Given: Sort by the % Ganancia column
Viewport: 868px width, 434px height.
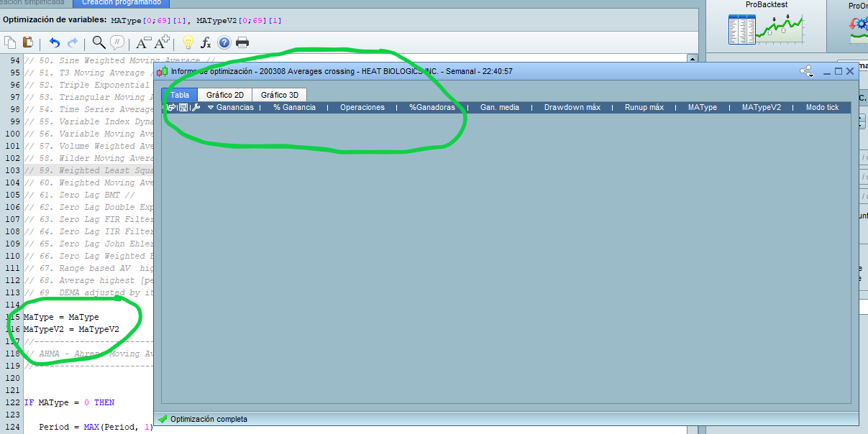Looking at the screenshot, I should (294, 108).
